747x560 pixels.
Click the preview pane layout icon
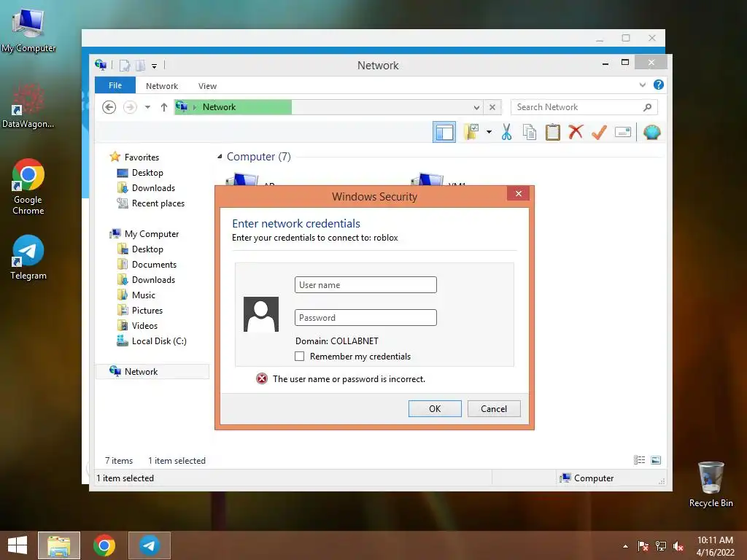click(444, 133)
